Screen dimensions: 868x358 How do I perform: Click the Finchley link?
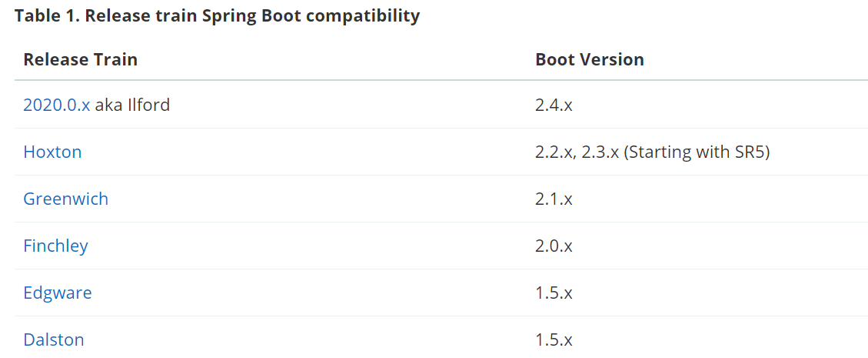[55, 246]
